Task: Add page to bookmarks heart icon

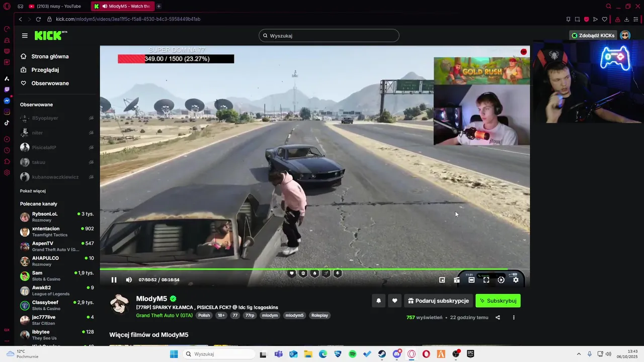Action: (605, 19)
